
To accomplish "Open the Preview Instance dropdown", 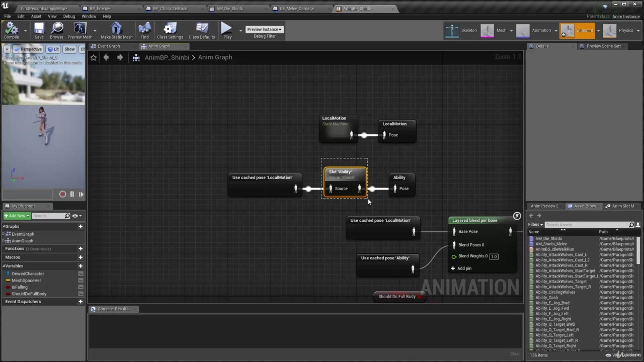I will coord(264,29).
